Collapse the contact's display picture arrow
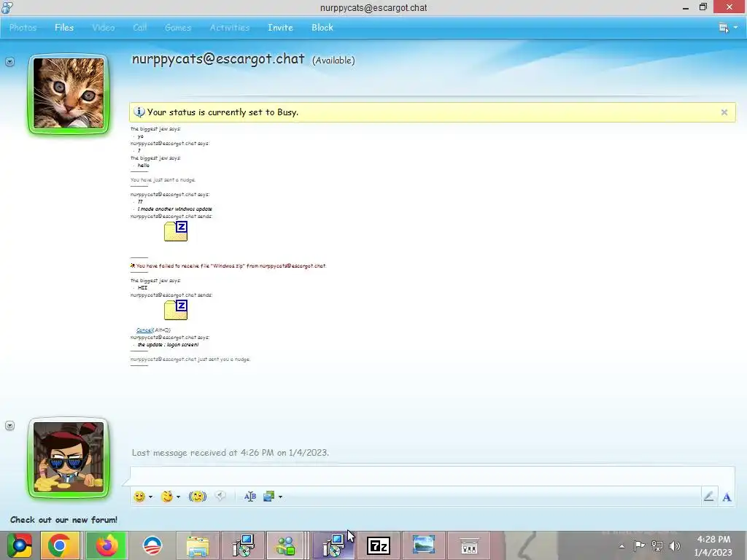Screen dimensions: 747x560 point(9,62)
